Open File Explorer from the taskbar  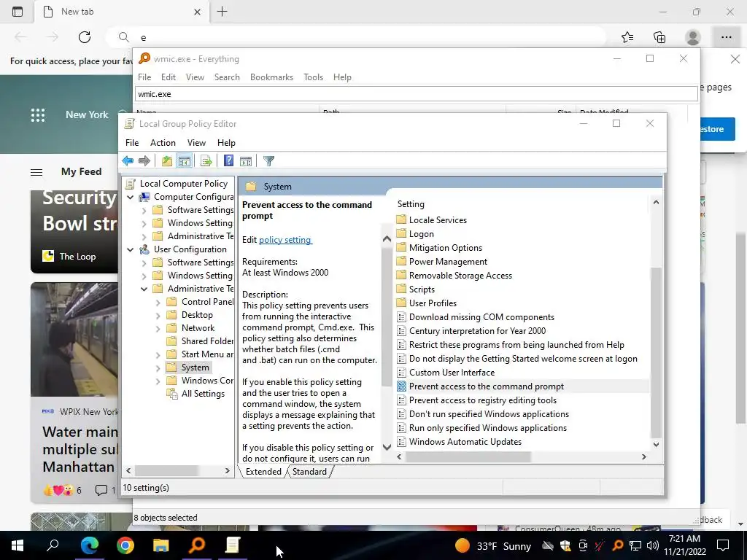(161, 545)
